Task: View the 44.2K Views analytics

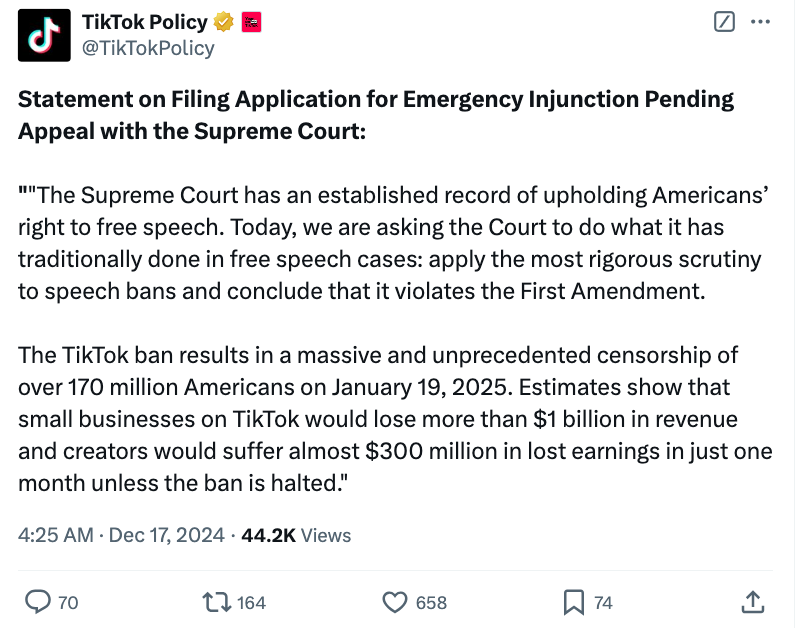Action: click(x=296, y=535)
